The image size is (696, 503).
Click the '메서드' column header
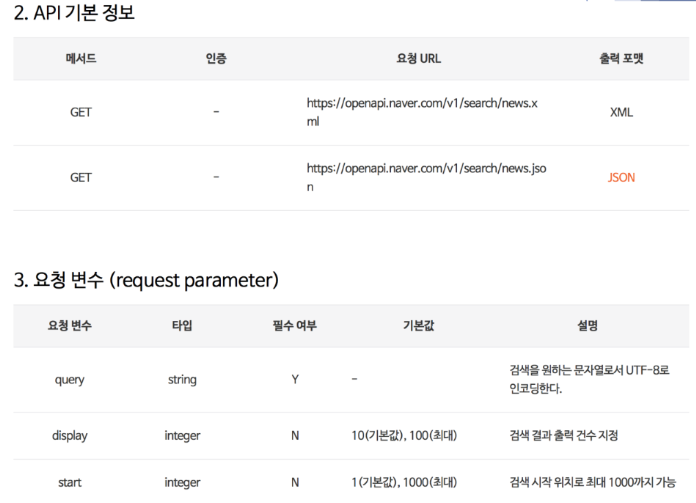click(81, 59)
